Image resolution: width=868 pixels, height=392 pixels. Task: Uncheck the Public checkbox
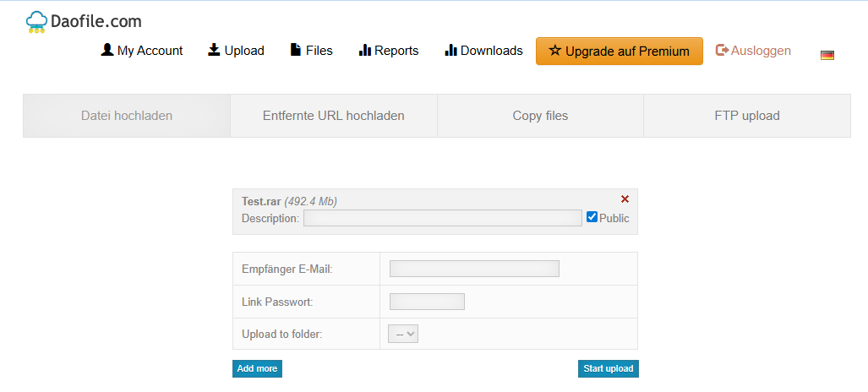pyautogui.click(x=592, y=217)
